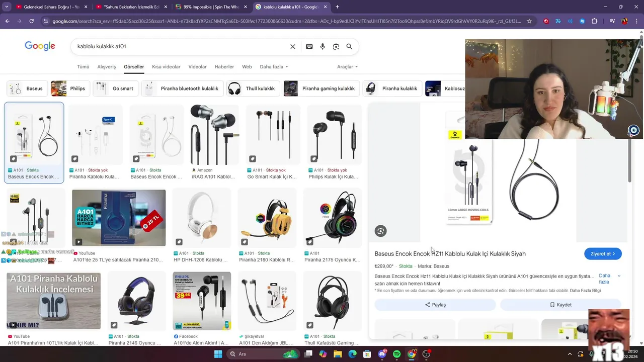Go back with browser back arrow
The image size is (644, 362).
click(x=7, y=21)
